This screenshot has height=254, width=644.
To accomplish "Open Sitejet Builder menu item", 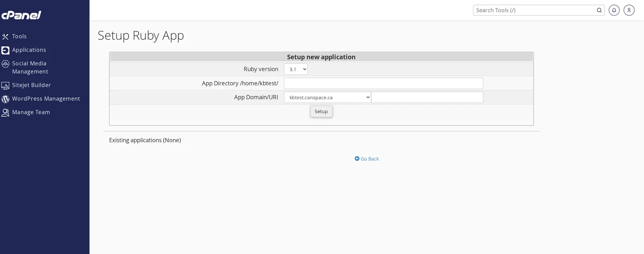I will point(31,85).
